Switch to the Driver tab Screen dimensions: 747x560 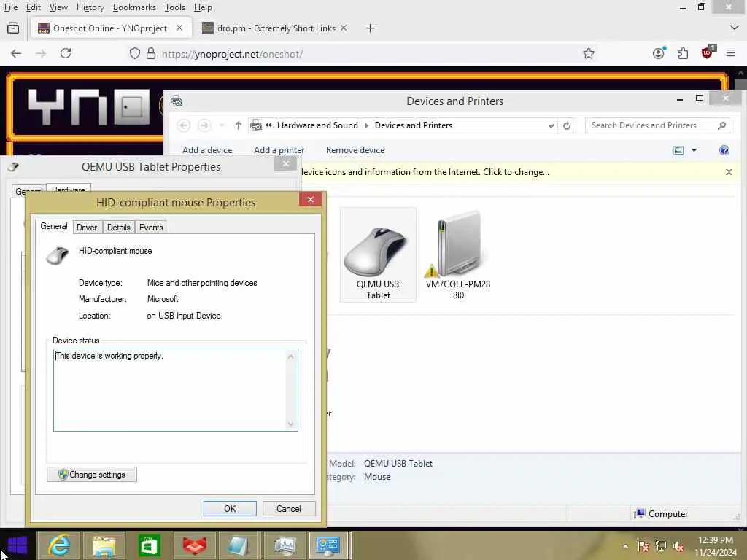[87, 227]
